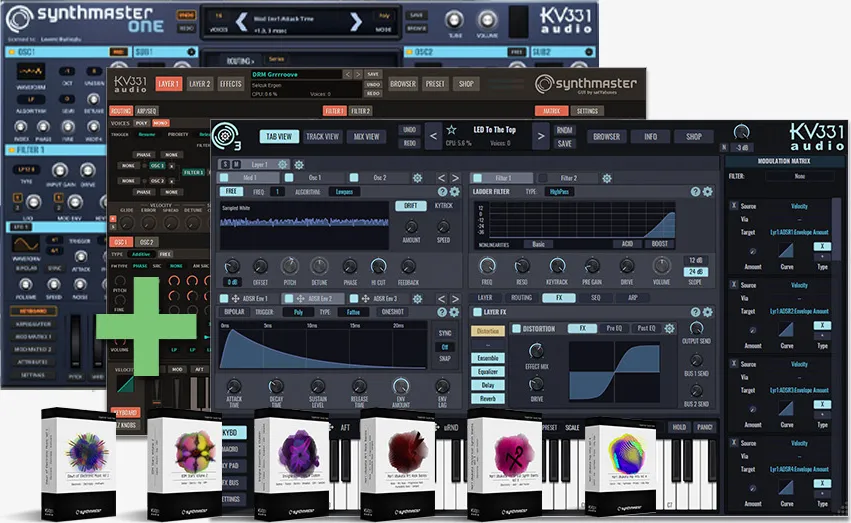Toggle the Layer FX enable checkbox
The width and height of the screenshot is (851, 523).
coord(478,312)
